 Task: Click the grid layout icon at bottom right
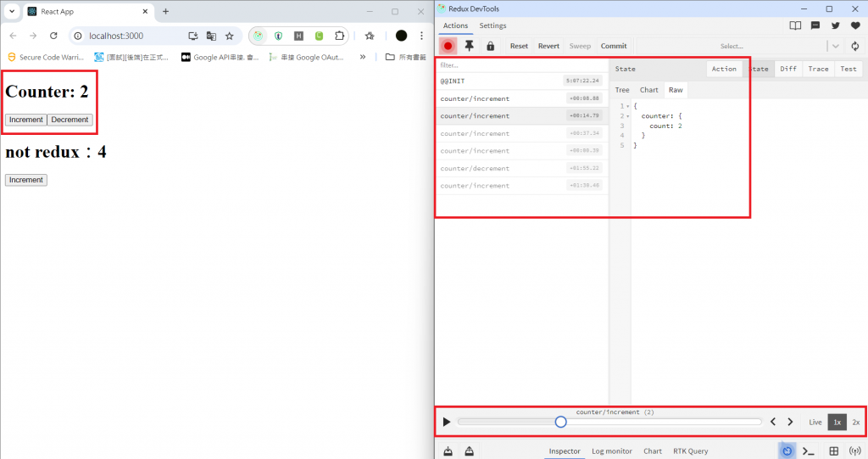834,451
